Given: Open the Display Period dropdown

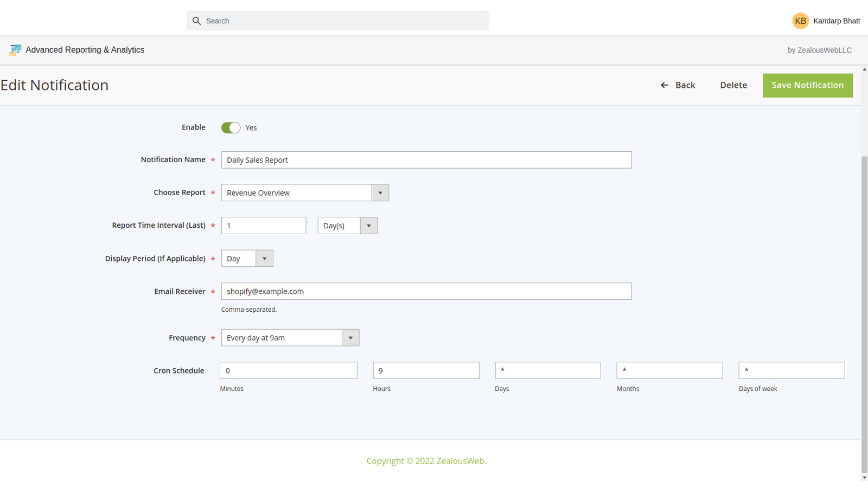Looking at the screenshot, I should 247,259.
